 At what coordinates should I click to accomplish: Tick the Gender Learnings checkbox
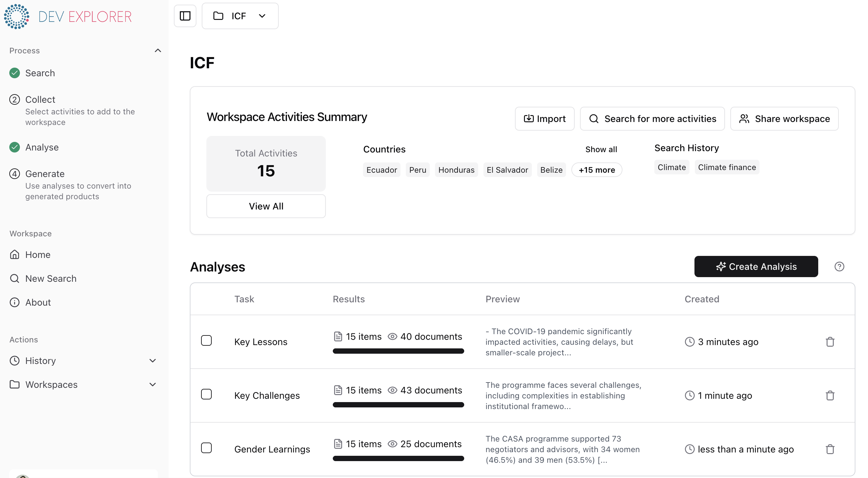click(x=207, y=448)
